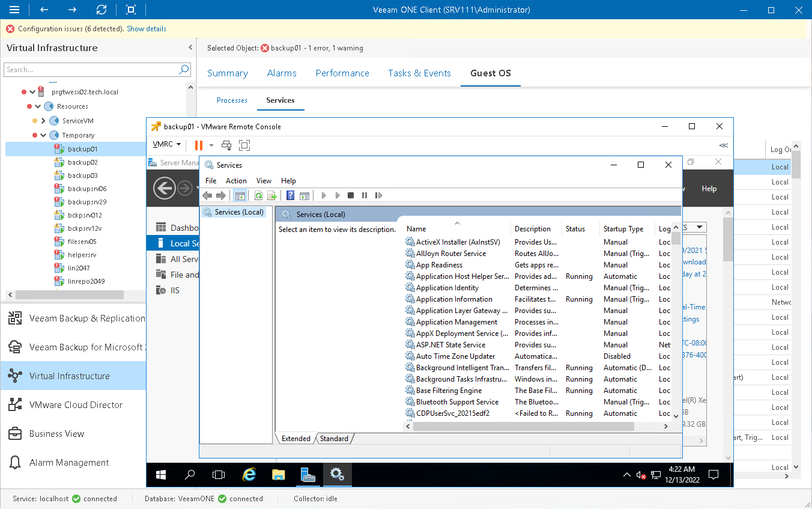812x509 pixels.
Task: Send Ctrl+Alt+Delete to the VM
Action: (x=225, y=145)
